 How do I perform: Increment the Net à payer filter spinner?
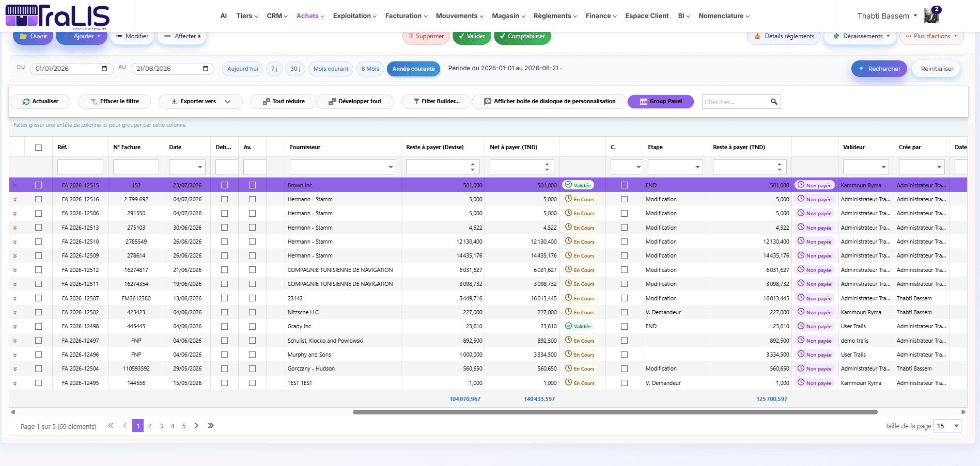547,164
